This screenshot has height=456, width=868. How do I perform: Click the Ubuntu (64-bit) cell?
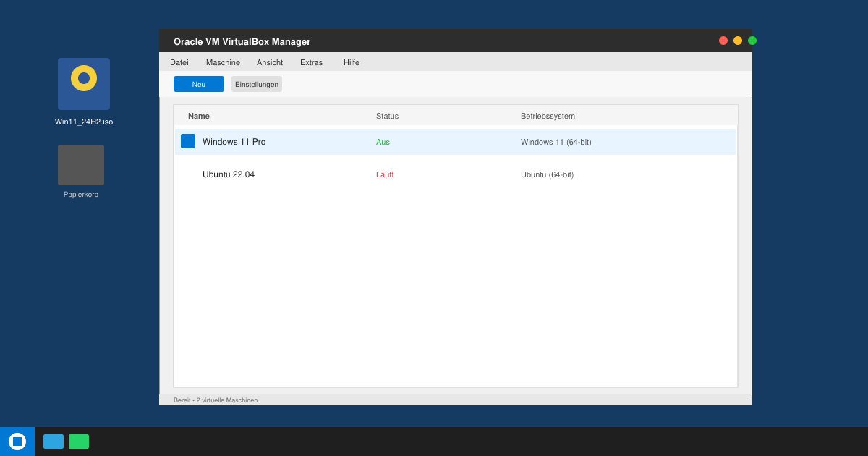[548, 174]
